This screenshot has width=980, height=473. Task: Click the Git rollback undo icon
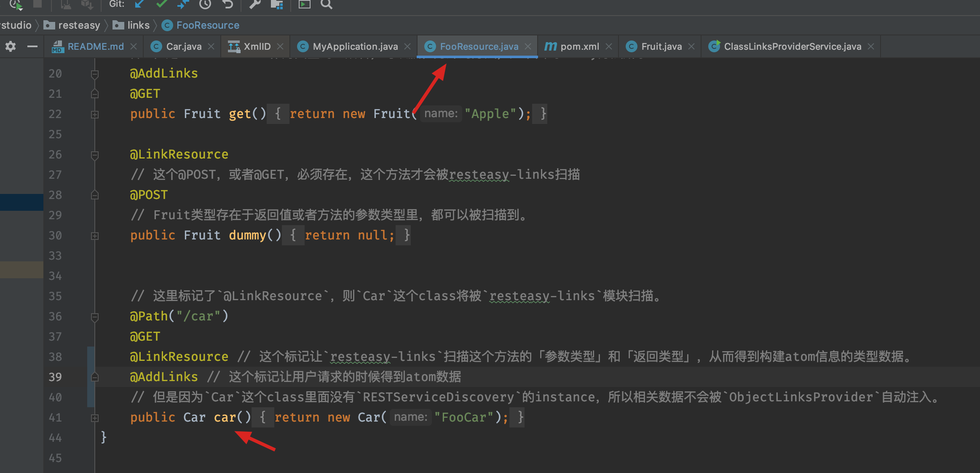[x=228, y=4]
